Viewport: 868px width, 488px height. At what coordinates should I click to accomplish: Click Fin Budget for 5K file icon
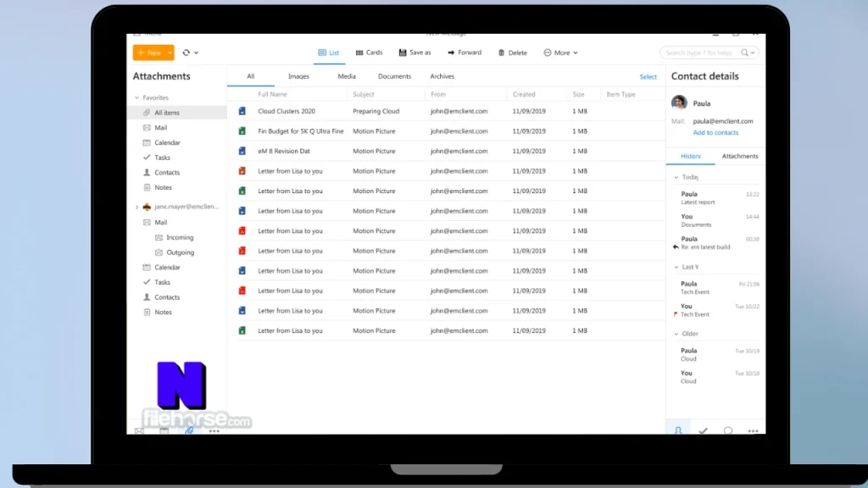tap(242, 131)
